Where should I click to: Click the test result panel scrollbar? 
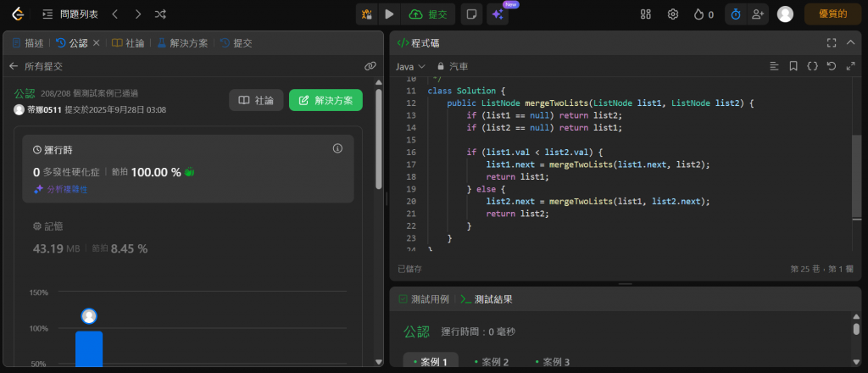856,329
